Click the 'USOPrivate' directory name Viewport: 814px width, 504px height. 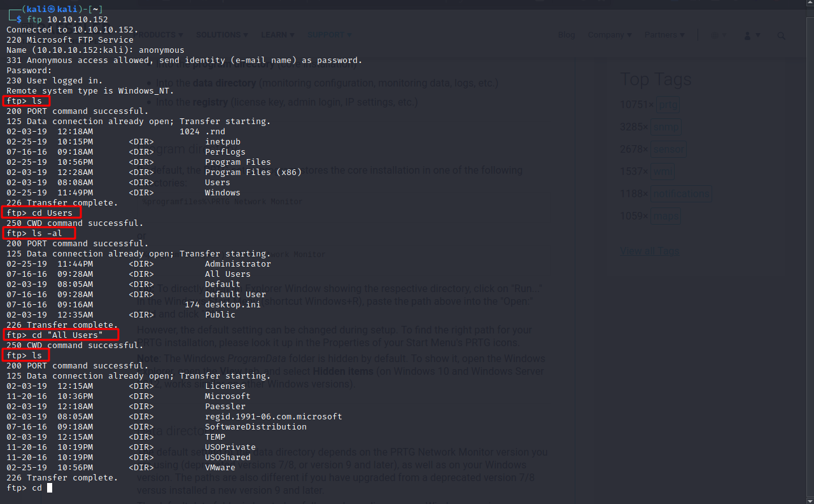[x=230, y=447]
